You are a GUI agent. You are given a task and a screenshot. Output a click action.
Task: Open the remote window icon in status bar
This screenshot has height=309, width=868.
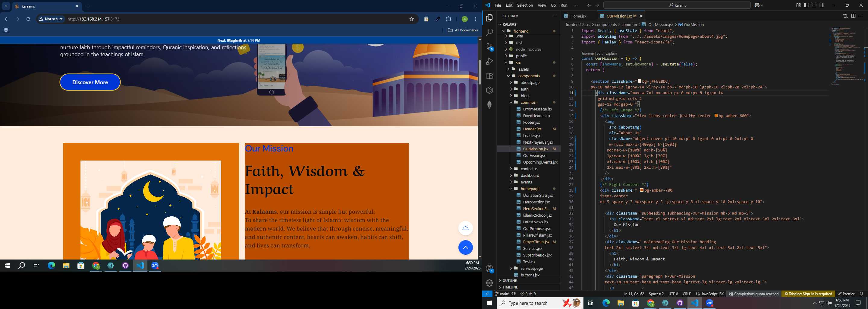pyautogui.click(x=487, y=294)
